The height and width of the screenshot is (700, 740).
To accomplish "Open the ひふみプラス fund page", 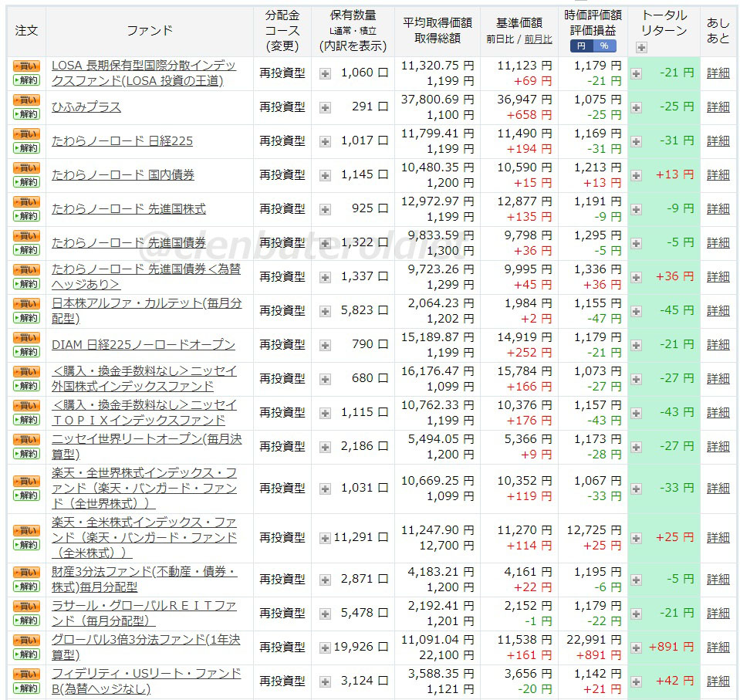I will tap(86, 107).
